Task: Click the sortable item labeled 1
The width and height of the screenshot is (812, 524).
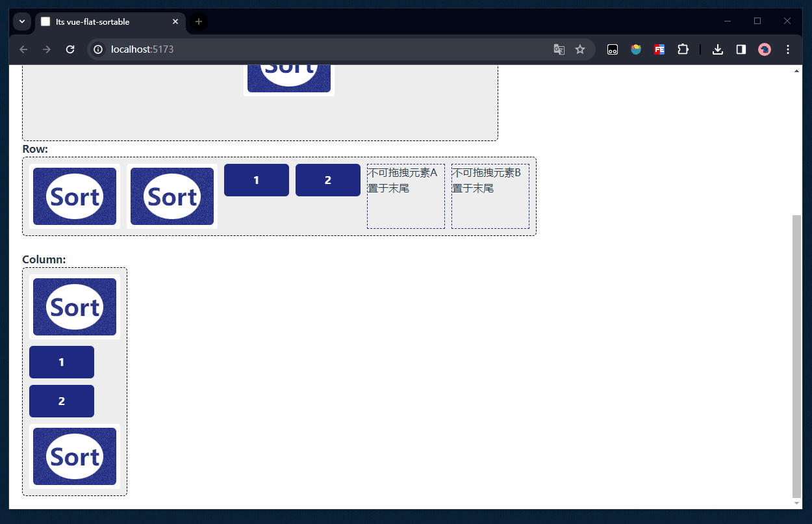Action: 256,179
